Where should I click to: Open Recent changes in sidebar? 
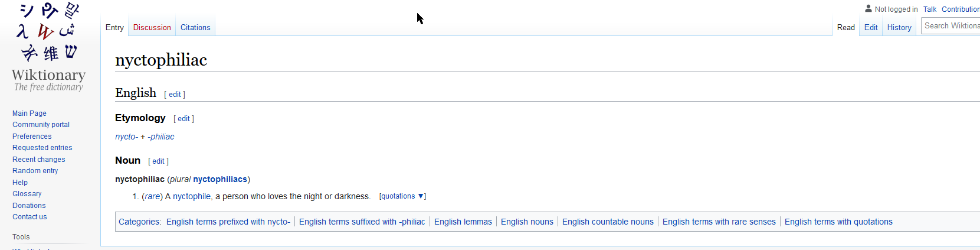point(39,160)
